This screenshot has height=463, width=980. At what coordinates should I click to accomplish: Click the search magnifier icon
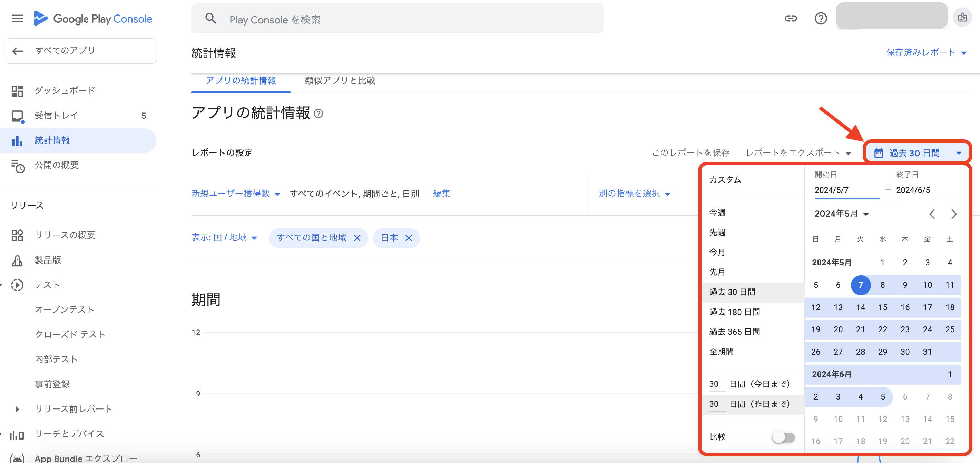(211, 19)
